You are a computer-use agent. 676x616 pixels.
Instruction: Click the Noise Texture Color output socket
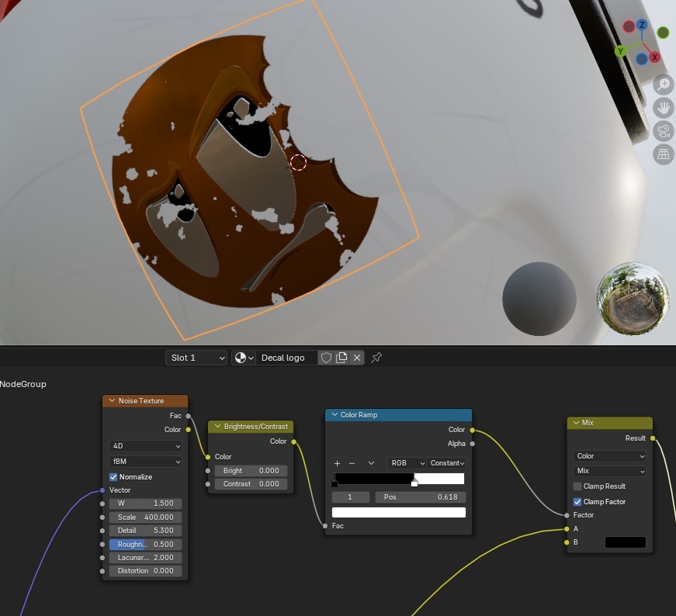[188, 429]
